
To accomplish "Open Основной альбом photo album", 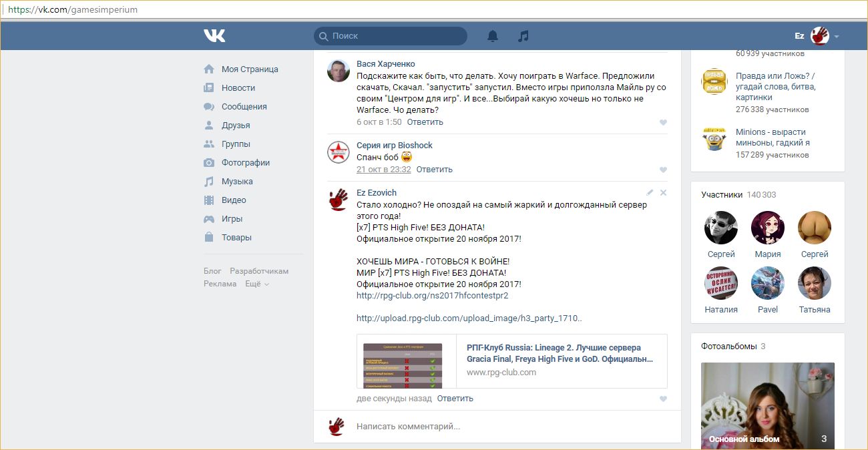I will point(768,406).
